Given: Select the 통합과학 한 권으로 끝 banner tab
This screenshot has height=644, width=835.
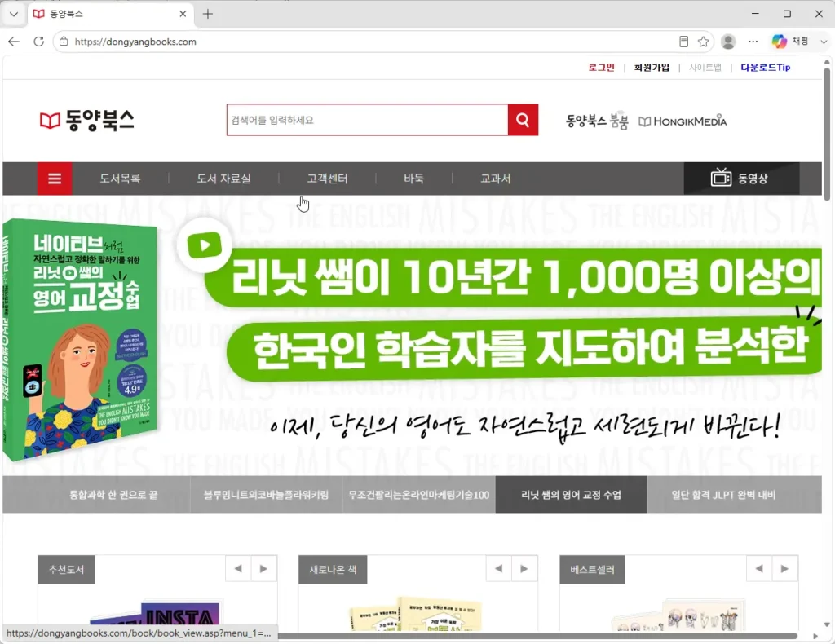Looking at the screenshot, I should tap(113, 495).
